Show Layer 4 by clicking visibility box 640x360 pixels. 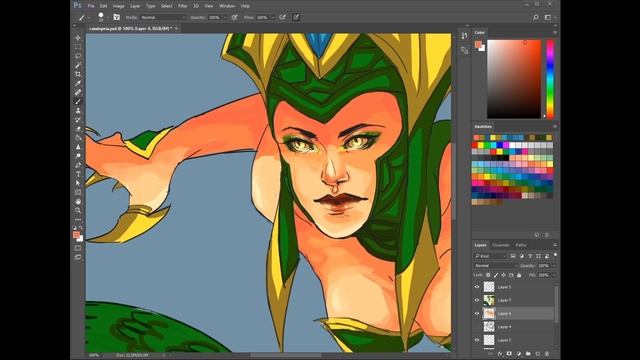click(x=477, y=327)
